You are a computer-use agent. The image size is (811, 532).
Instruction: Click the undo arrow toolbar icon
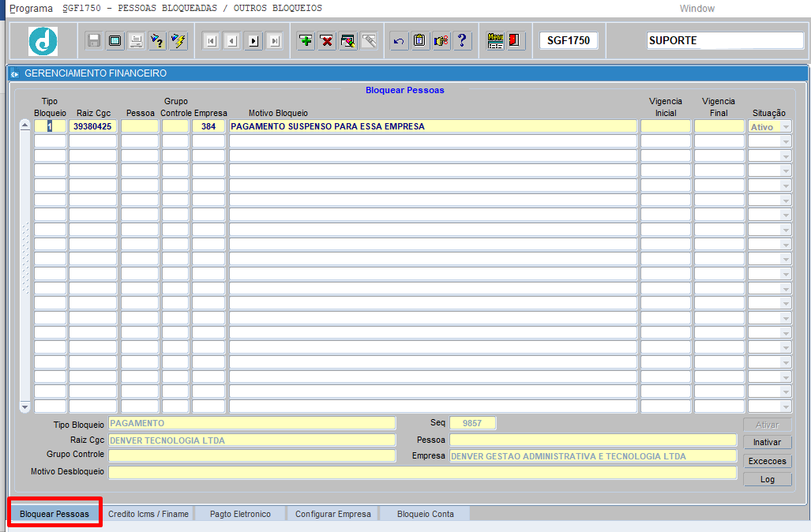[x=399, y=41]
